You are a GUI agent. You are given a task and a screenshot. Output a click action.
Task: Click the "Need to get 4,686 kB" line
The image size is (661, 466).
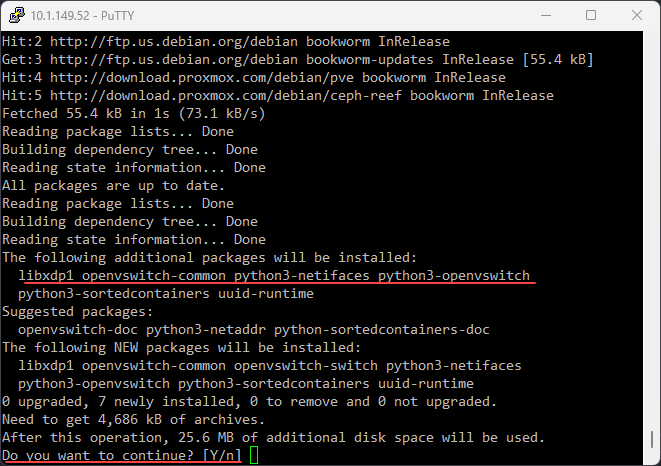131,420
